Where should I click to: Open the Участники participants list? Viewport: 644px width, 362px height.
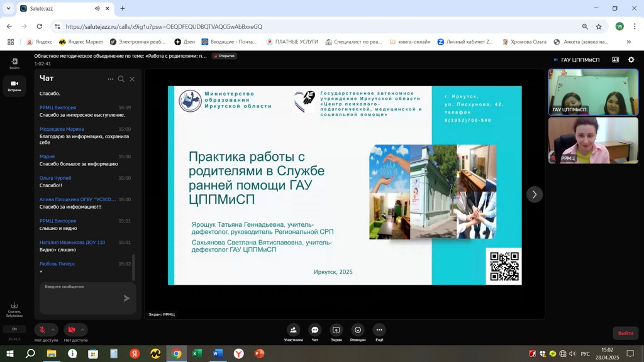click(x=293, y=330)
